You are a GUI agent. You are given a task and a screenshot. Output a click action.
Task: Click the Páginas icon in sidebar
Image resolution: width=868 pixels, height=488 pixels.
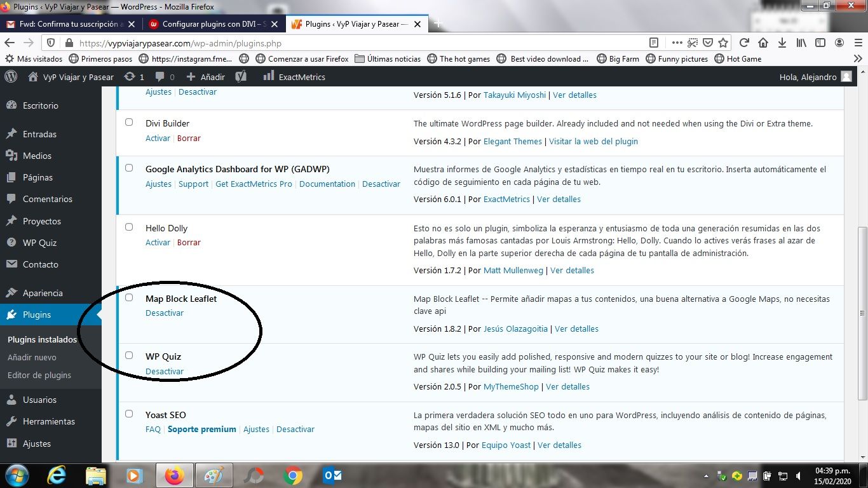[11, 177]
